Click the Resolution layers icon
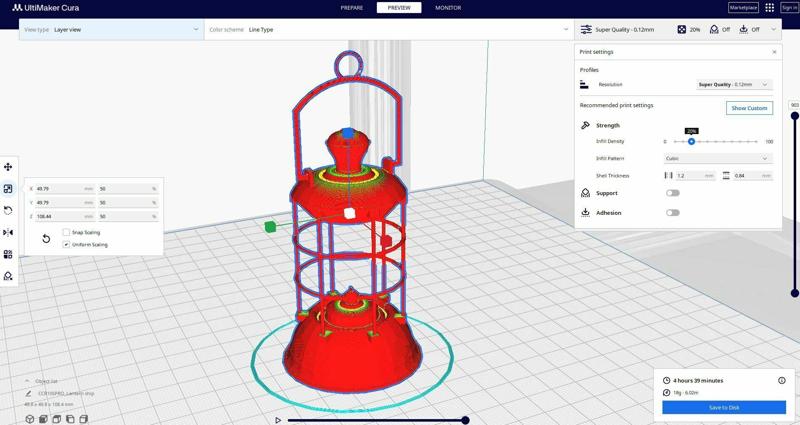Screen dimensions: 800x425 (x=584, y=84)
